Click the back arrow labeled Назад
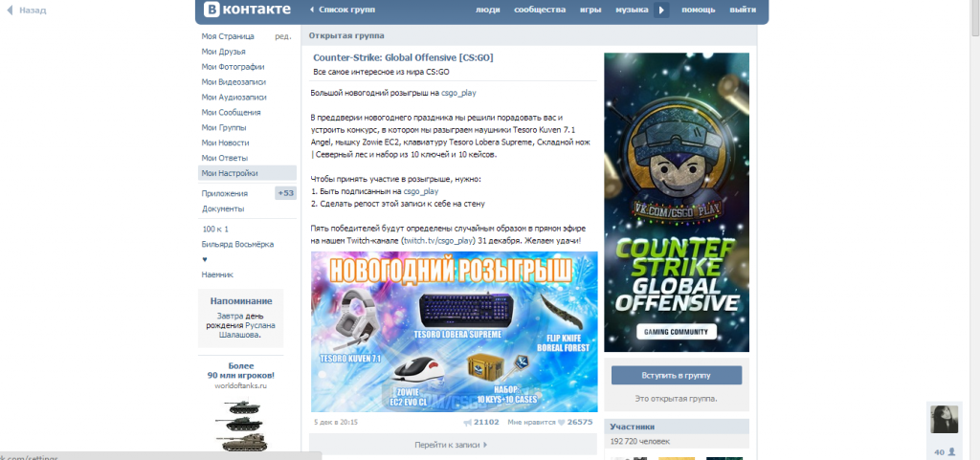The width and height of the screenshot is (980, 460). [26, 11]
